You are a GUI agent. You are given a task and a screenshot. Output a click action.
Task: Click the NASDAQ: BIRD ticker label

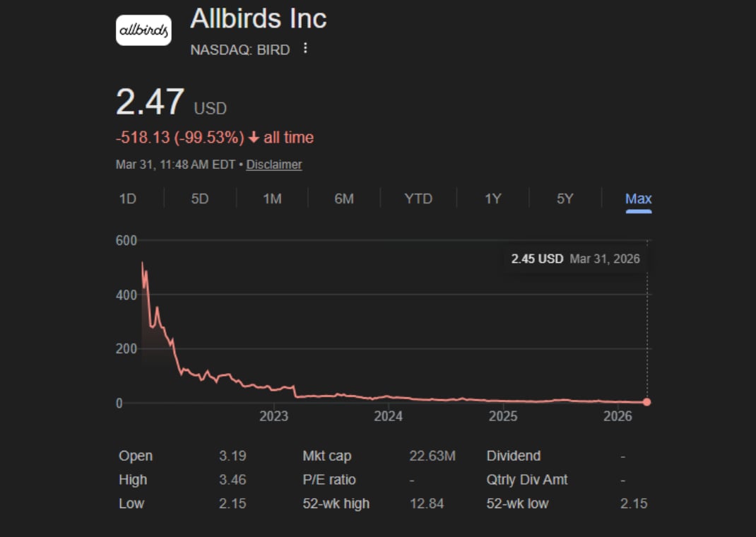tap(240, 49)
